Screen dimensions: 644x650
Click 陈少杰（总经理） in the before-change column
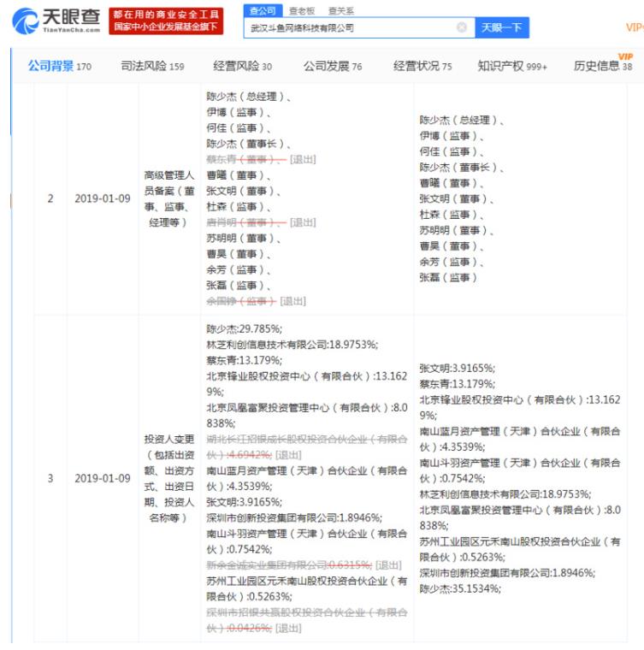(x=248, y=97)
